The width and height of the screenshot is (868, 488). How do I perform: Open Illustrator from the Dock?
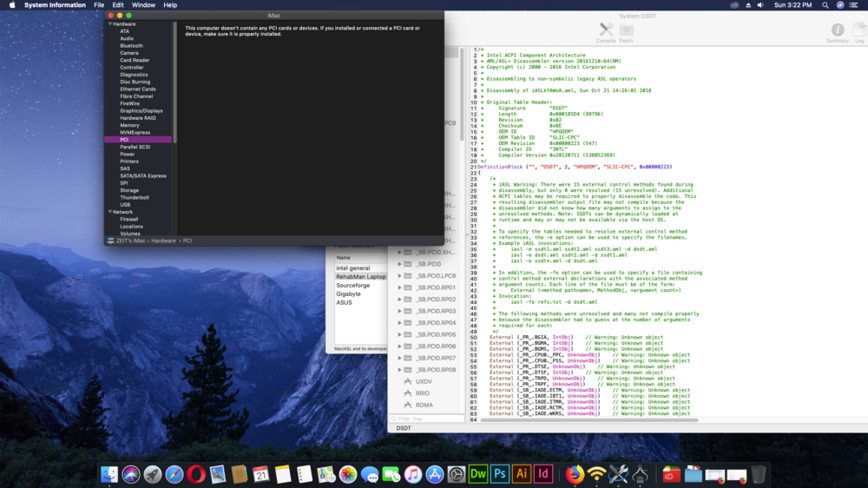tap(522, 474)
